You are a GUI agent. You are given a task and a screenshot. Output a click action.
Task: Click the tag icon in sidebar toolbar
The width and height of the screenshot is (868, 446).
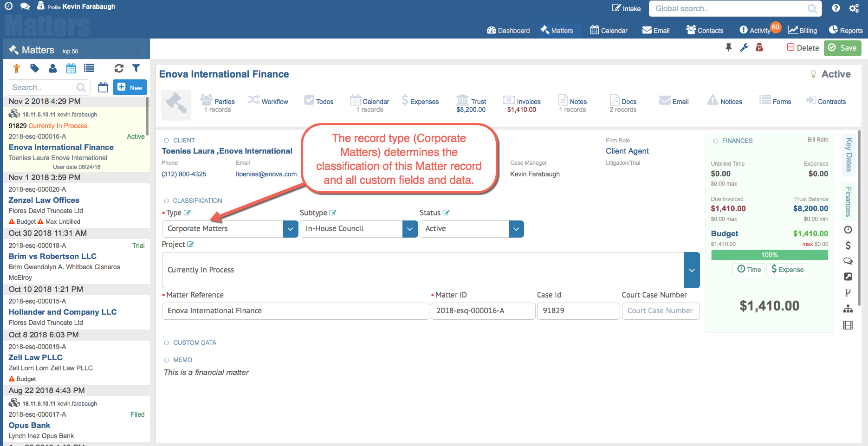coord(34,69)
